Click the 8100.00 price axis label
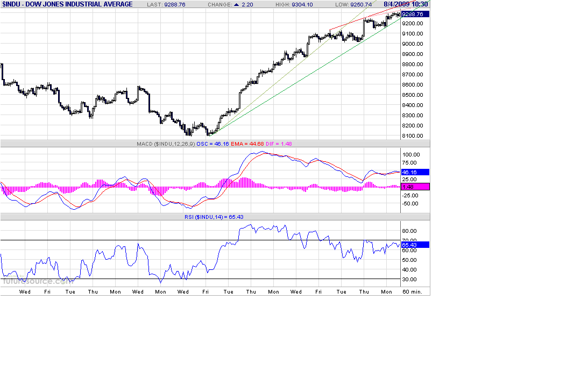 413,136
